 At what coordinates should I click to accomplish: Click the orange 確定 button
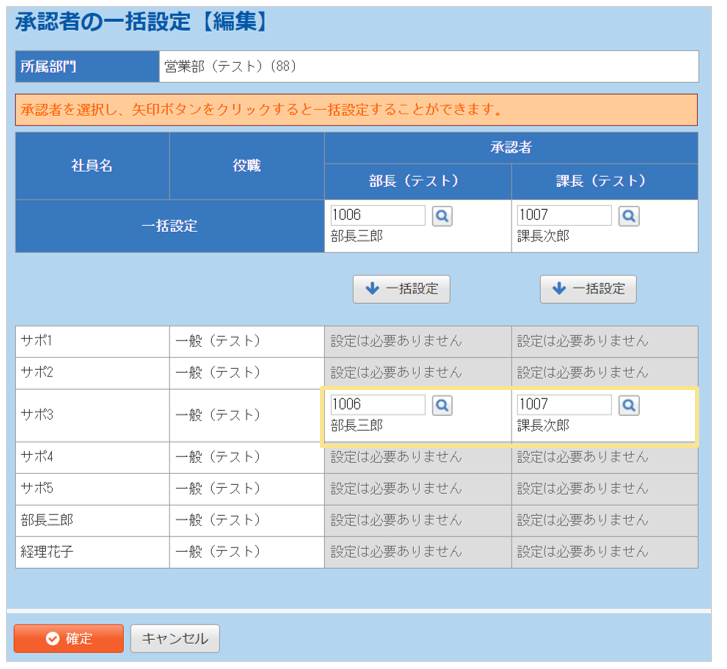click(x=68, y=639)
